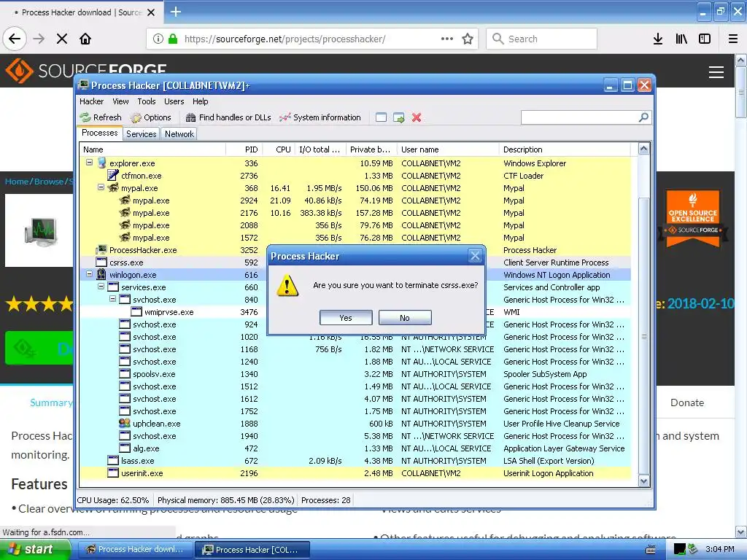Click process list scrollbar down arrow
Viewport: 747px width, 560px height.
pyautogui.click(x=643, y=481)
